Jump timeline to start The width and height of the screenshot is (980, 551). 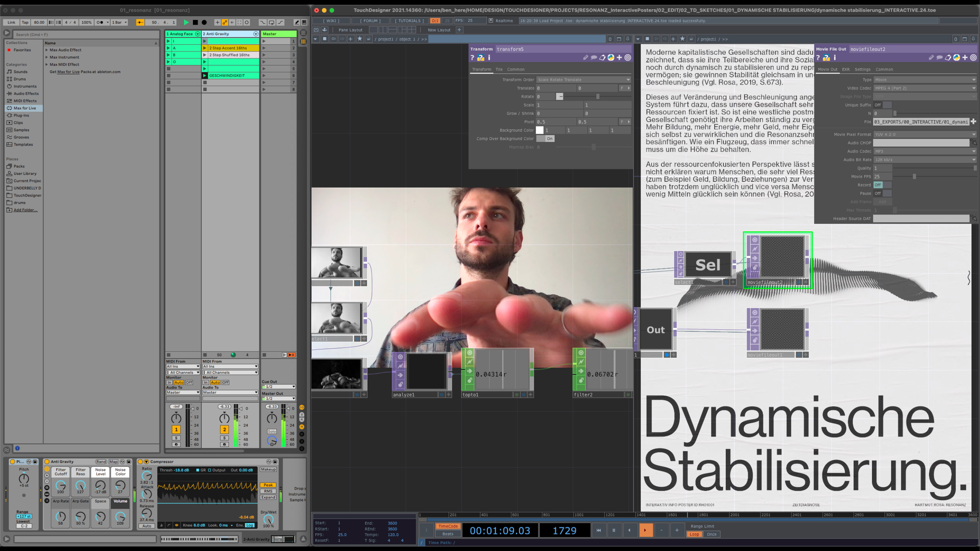[599, 530]
